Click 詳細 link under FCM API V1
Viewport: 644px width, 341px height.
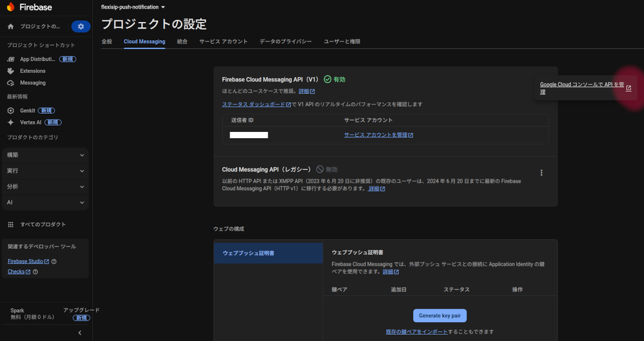pos(306,91)
